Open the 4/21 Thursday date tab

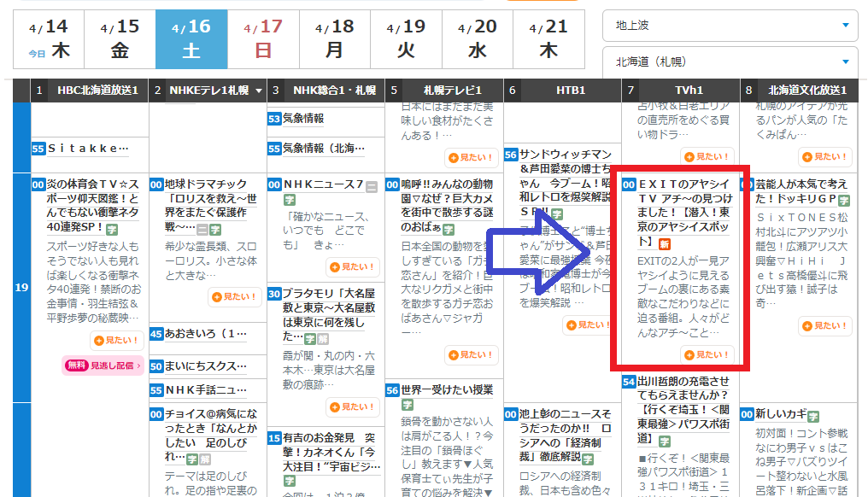coord(548,39)
